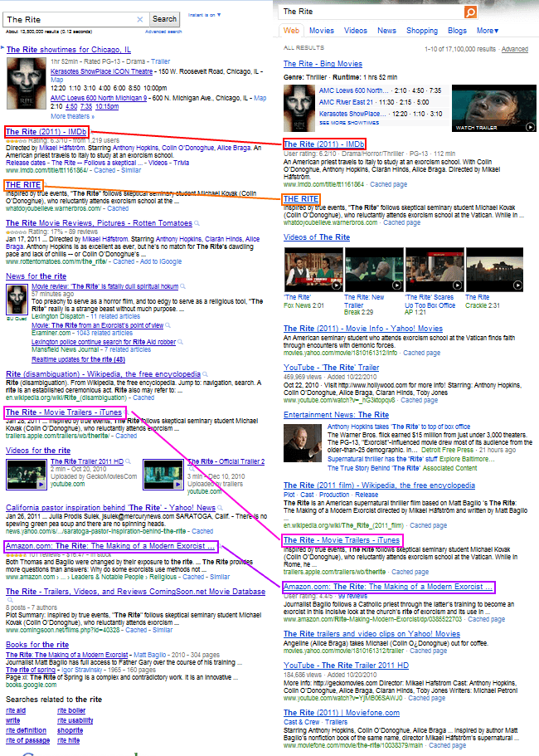The height and width of the screenshot is (756, 539).
Task: Click the Google Search button
Action: (x=164, y=19)
